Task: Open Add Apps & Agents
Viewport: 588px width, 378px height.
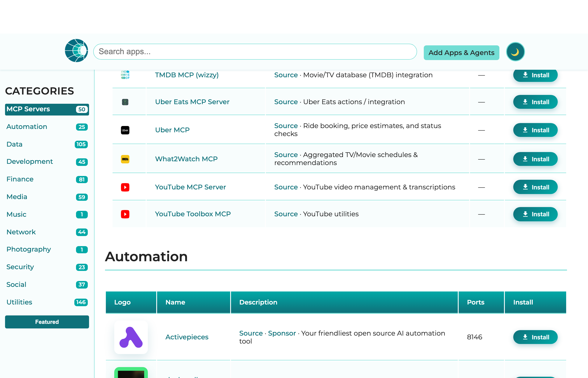Action: [461, 52]
